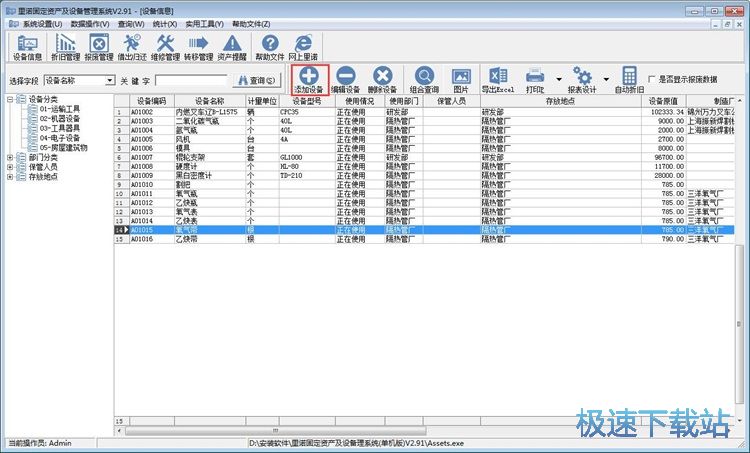Viewport: 750px width, 453px height.
Task: Expand the 保管人员 tree node
Action: [x=10, y=167]
